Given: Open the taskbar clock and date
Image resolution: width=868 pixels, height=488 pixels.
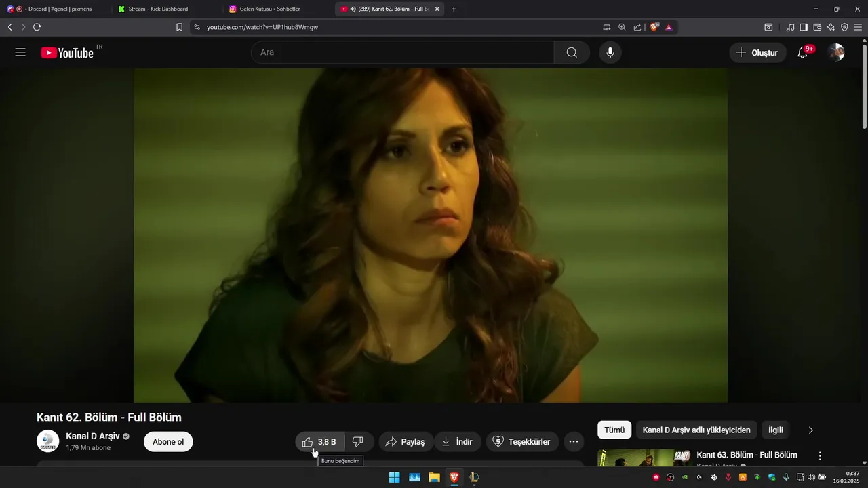Looking at the screenshot, I should click(847, 477).
